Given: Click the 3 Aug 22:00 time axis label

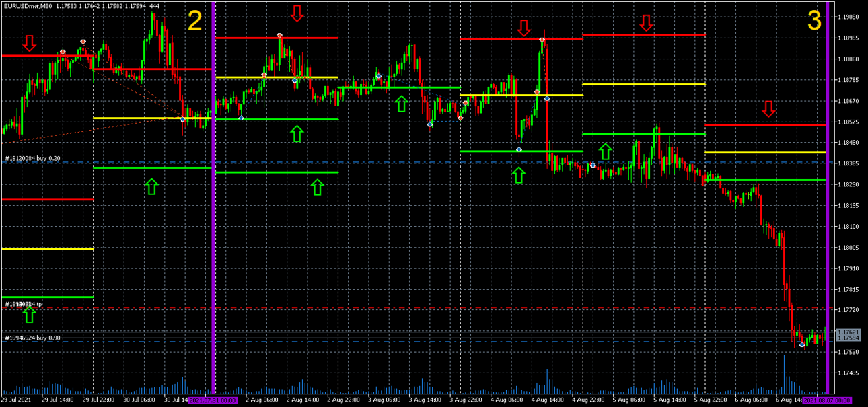Looking at the screenshot, I should point(467,400).
